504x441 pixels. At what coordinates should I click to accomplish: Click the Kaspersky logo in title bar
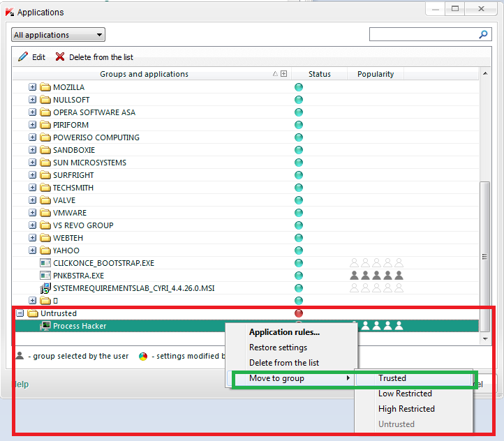(10, 12)
